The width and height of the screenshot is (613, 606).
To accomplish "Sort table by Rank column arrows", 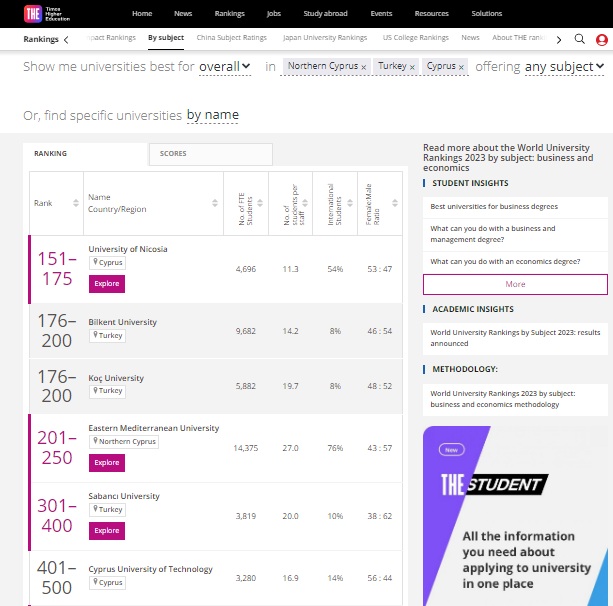I will pyautogui.click(x=75, y=203).
